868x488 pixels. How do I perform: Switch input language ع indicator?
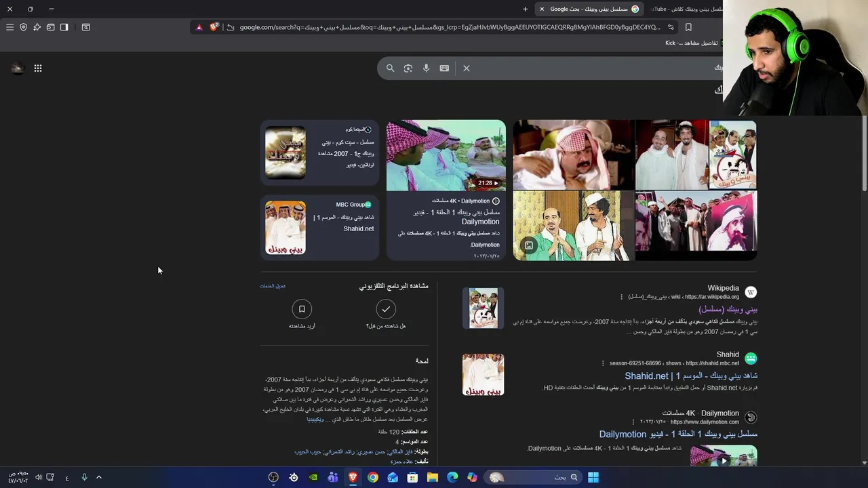pos(67,478)
